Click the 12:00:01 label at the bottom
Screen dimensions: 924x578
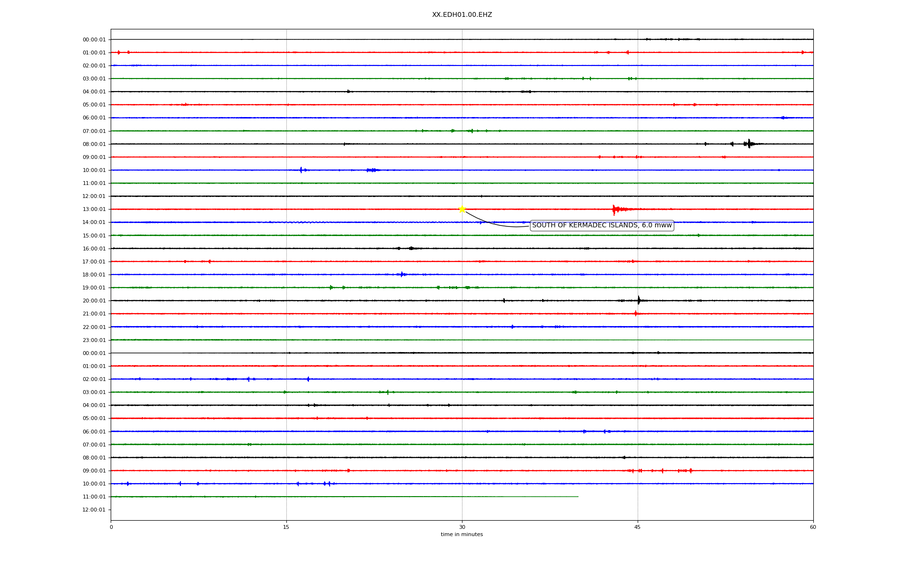(94, 510)
